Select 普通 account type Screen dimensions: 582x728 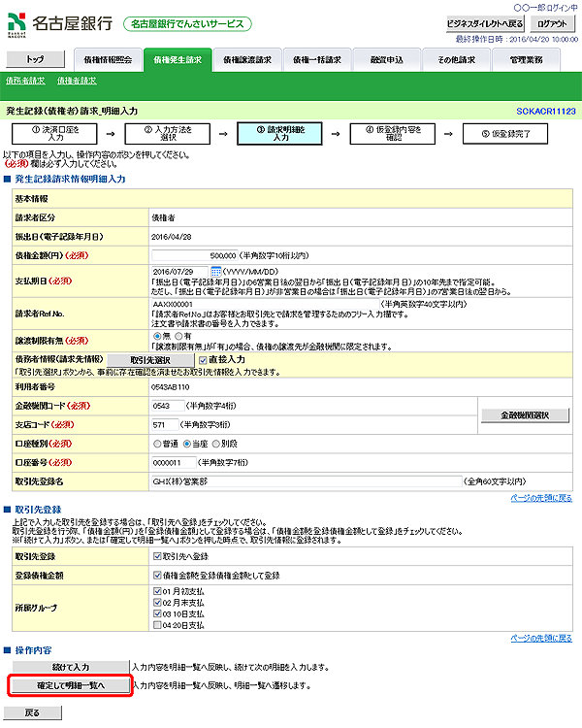coord(157,444)
